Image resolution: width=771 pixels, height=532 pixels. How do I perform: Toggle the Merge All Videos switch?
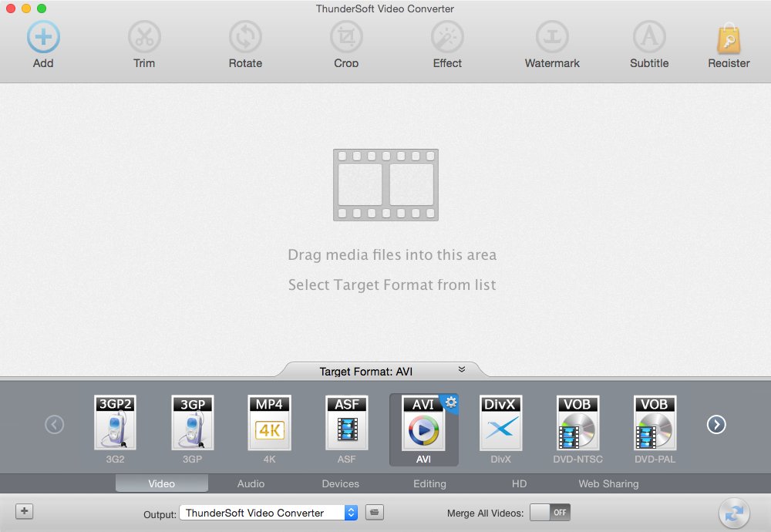pyautogui.click(x=550, y=512)
